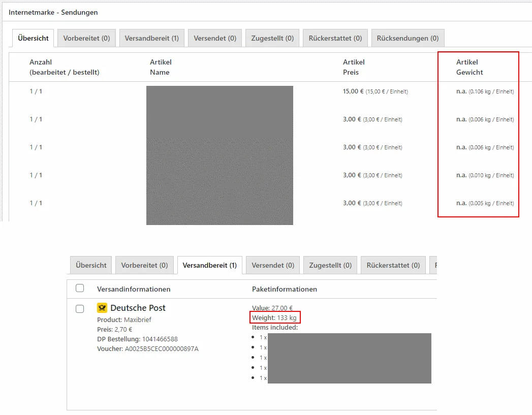Open the upper Versandbereit (1) tab
532x415 pixels.
(151, 38)
